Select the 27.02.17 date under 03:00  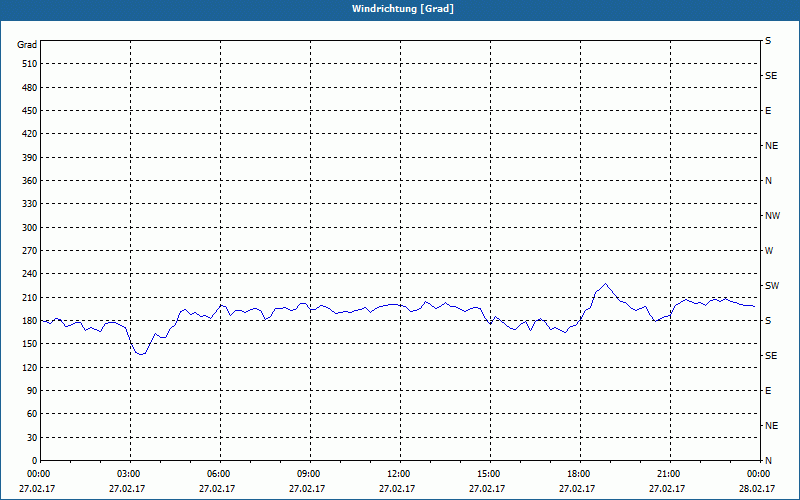[127, 489]
